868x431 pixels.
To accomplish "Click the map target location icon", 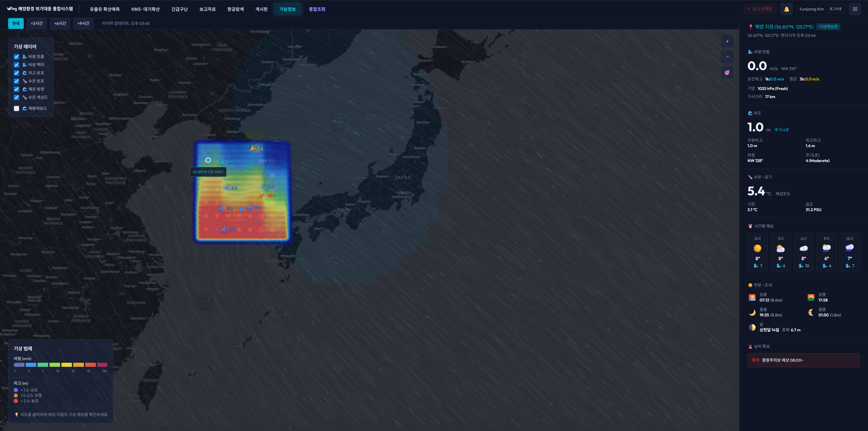I will tap(727, 73).
